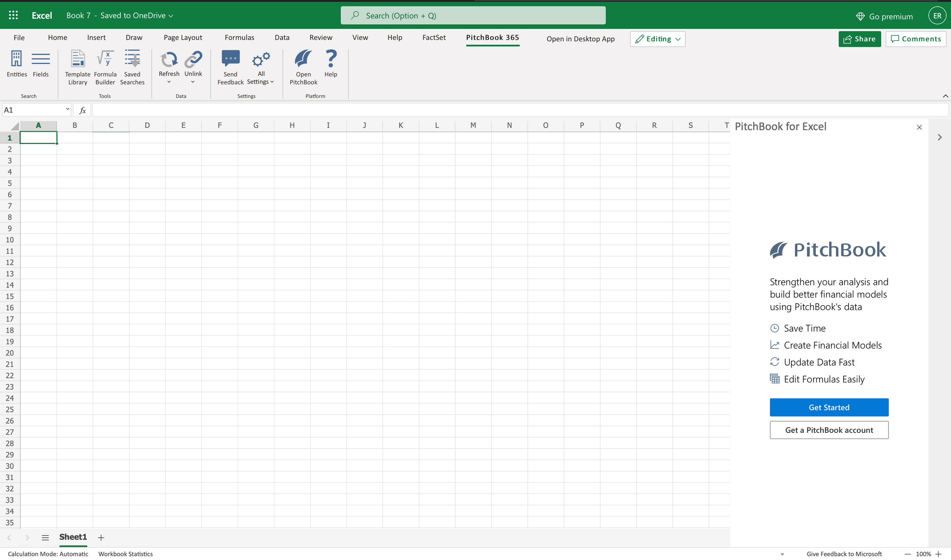Click the PitchBook Help question mark
The image size is (951, 560).
point(331,59)
